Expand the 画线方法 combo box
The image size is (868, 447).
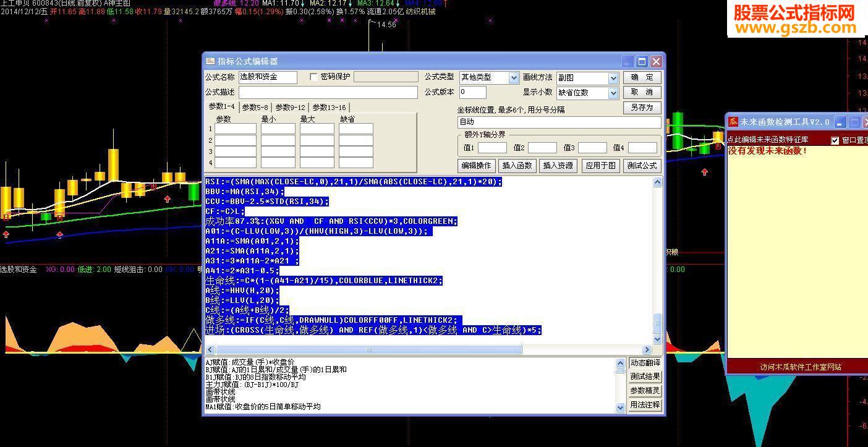click(x=613, y=78)
